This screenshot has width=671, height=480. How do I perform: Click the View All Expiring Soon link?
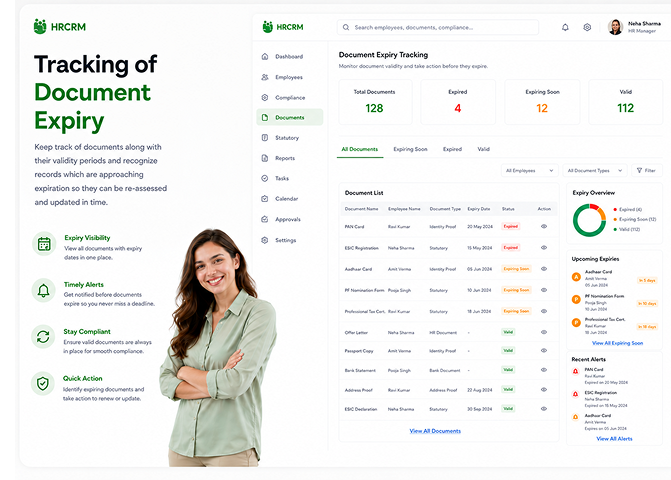pyautogui.click(x=617, y=343)
